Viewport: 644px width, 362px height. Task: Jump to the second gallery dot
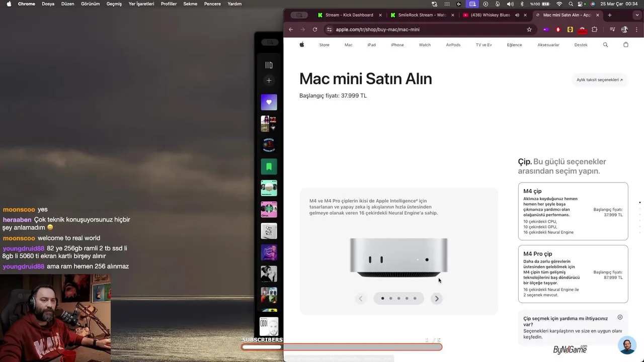point(390,299)
